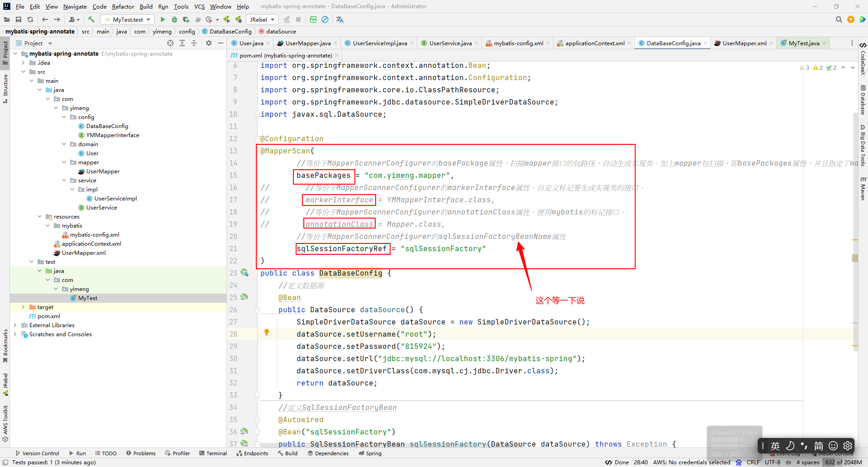Open the Spring tool window
The width and height of the screenshot is (868, 467).
pyautogui.click(x=370, y=453)
